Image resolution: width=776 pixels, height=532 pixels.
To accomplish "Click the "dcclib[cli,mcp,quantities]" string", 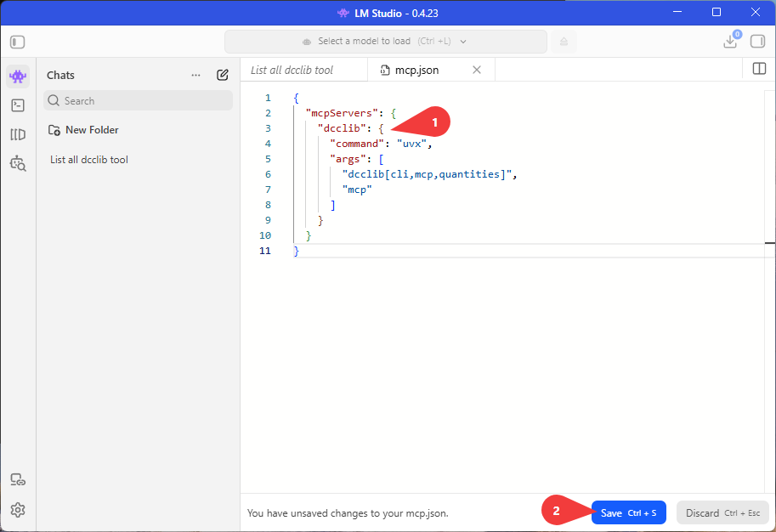I will pyautogui.click(x=427, y=174).
